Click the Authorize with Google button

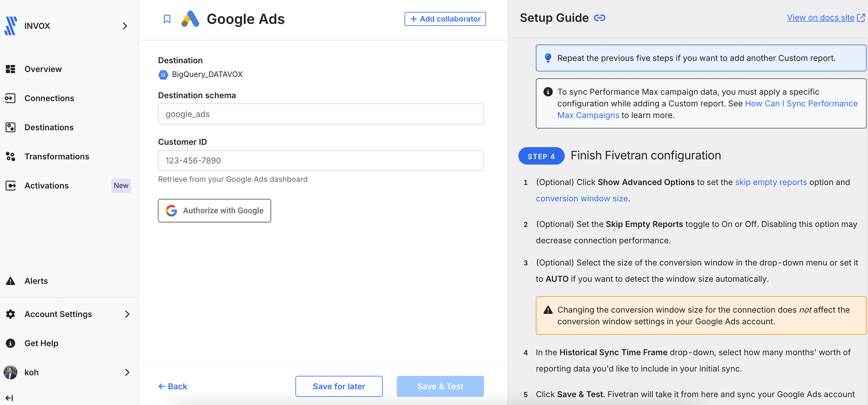[x=214, y=210]
